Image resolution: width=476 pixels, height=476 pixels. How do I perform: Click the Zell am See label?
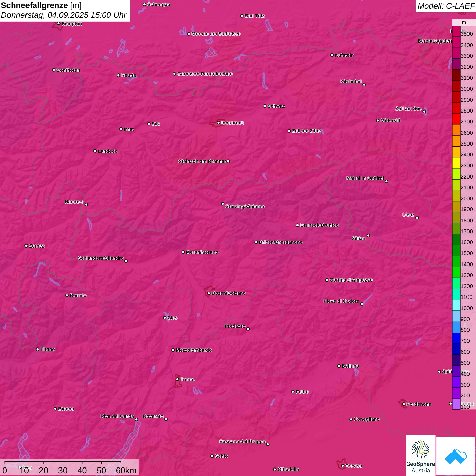[x=408, y=108]
